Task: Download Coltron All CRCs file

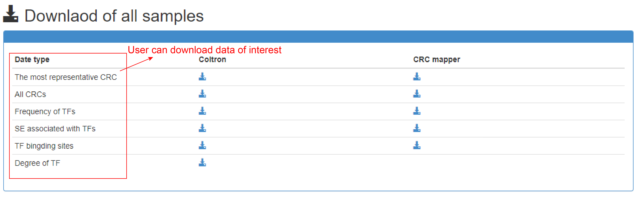Action: click(202, 94)
